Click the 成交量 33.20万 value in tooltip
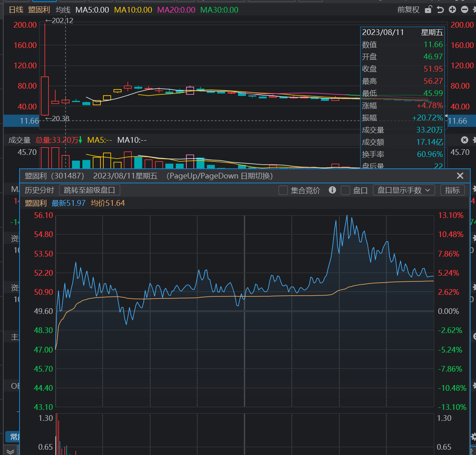476x455 pixels. [x=430, y=130]
